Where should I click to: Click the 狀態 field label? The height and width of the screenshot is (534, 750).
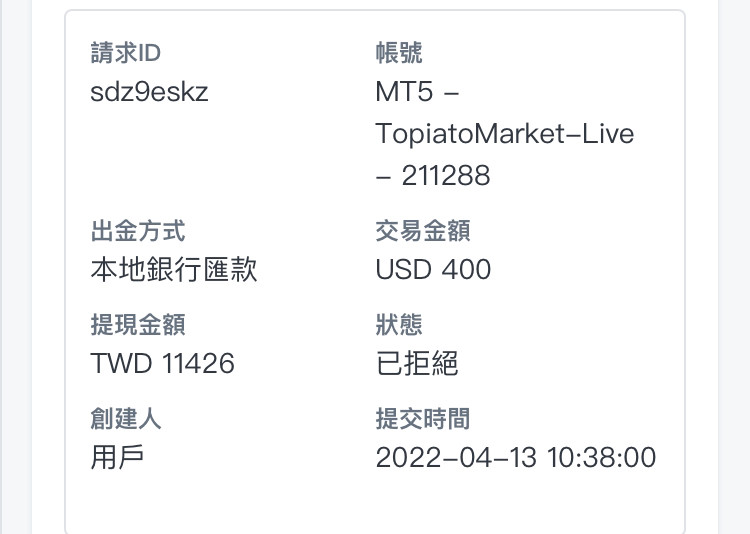pos(399,325)
